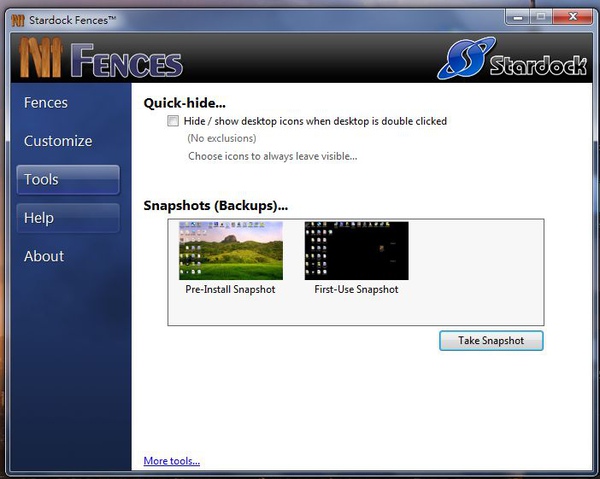The height and width of the screenshot is (479, 600).
Task: Select the Pre-Install Snapshot thumbnail
Action: click(x=231, y=251)
